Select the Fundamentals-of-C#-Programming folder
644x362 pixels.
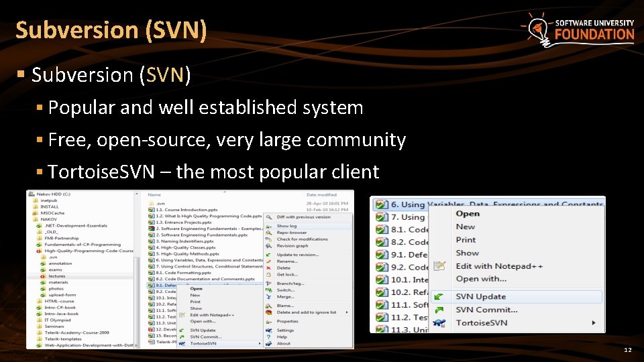(83, 245)
